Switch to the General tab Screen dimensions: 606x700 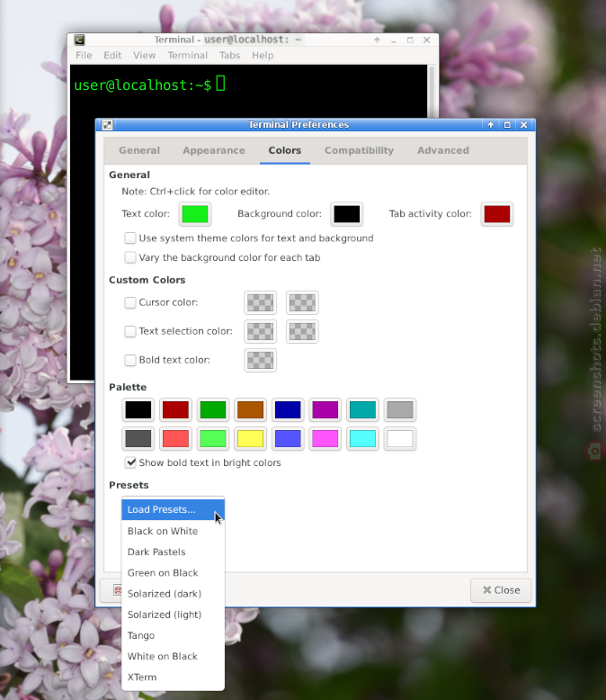139,150
